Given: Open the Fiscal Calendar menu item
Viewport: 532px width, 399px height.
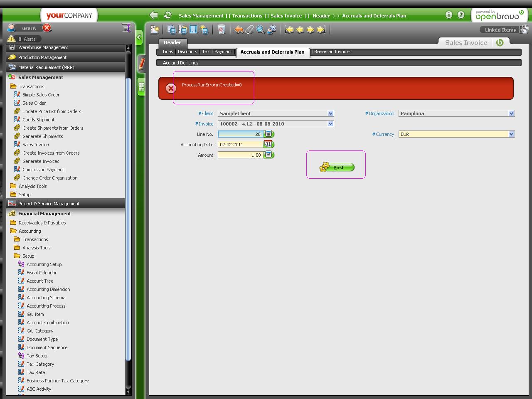Looking at the screenshot, I should 42,273.
